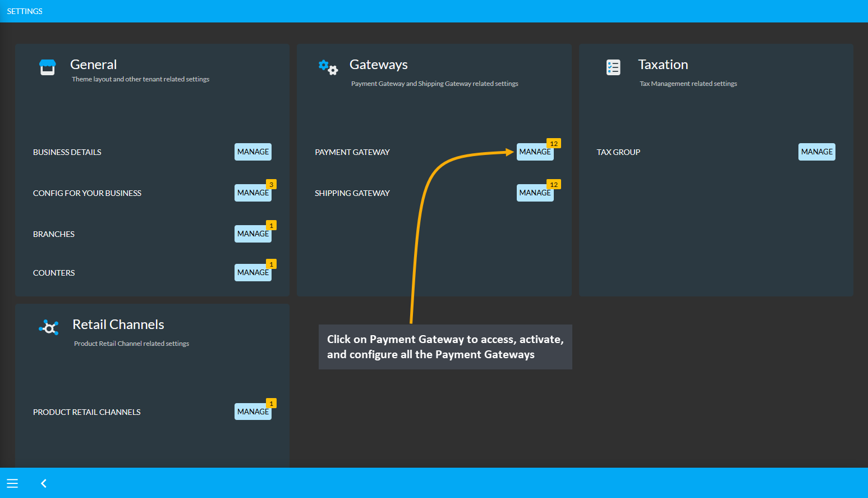Manage Payment Gateway
The width and height of the screenshot is (868, 498).
tap(535, 152)
